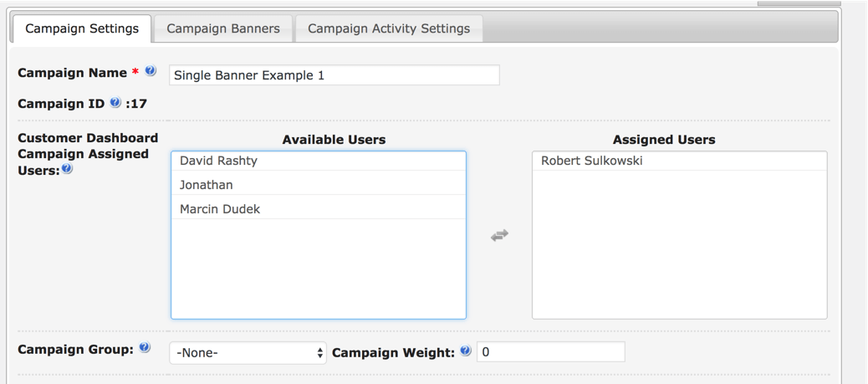Click the Available Users column heading
Viewport: 868px width, 384px height.
tap(334, 140)
